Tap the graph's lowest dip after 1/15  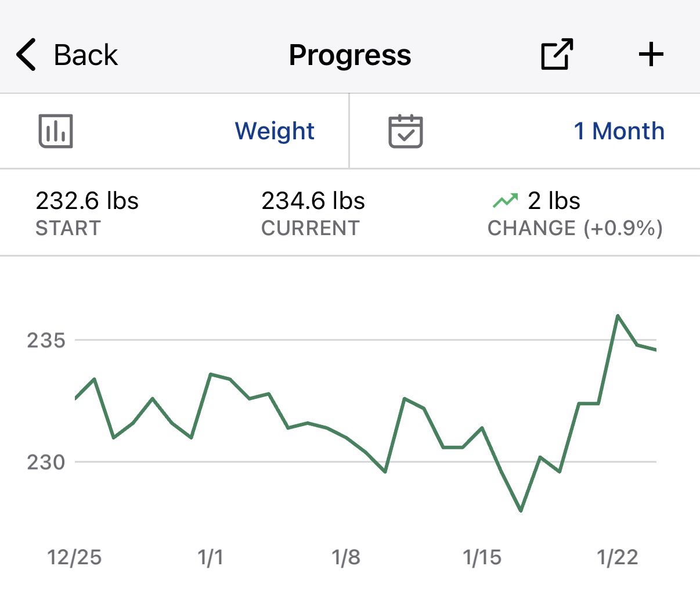pos(521,510)
